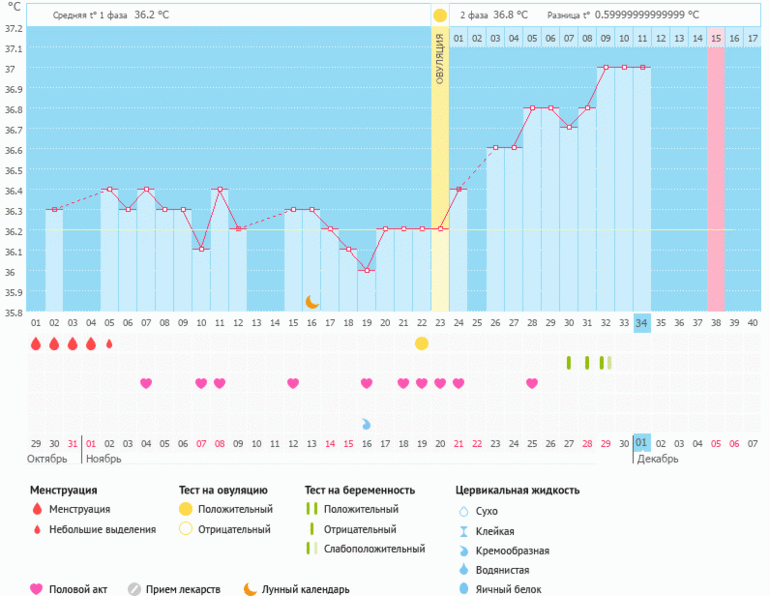
Task: Click the Слабоположительный pregnancy test legend label
Action: [376, 549]
